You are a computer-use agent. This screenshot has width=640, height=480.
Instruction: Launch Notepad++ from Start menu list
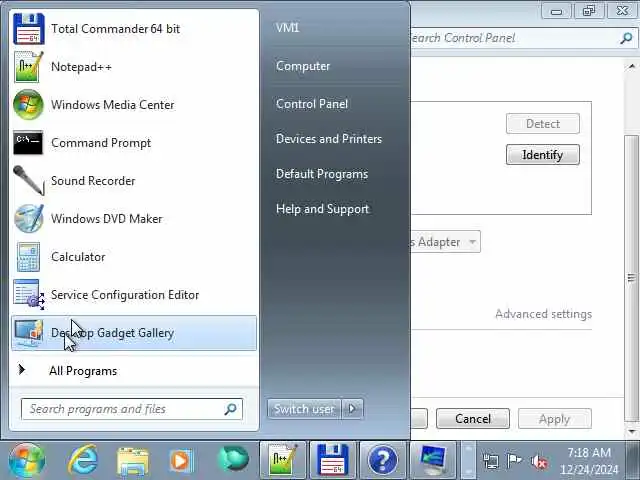point(134,67)
